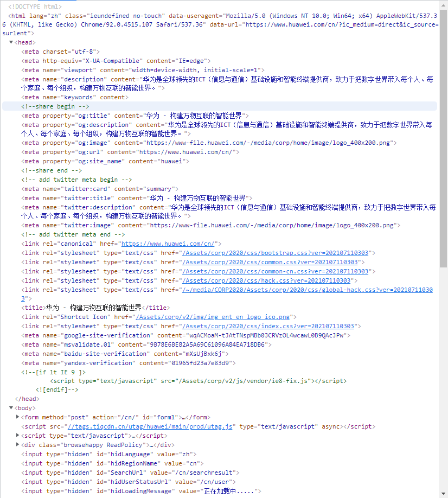Select the twitter:description meta line
The height and width of the screenshot is (498, 448).
[228, 212]
